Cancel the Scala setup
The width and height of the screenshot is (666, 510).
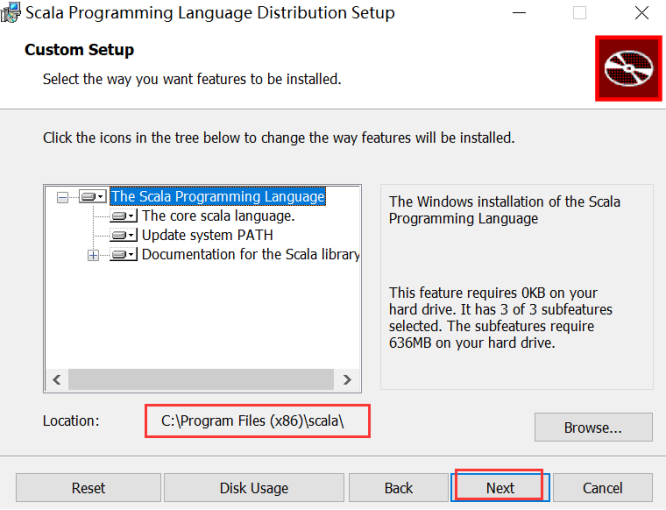(602, 487)
